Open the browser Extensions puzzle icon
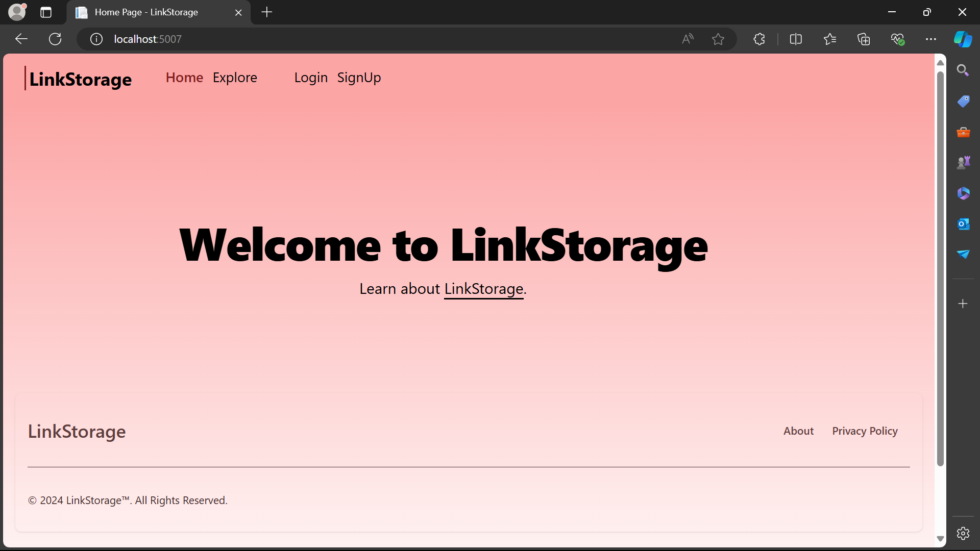This screenshot has height=551, width=980. (x=759, y=39)
